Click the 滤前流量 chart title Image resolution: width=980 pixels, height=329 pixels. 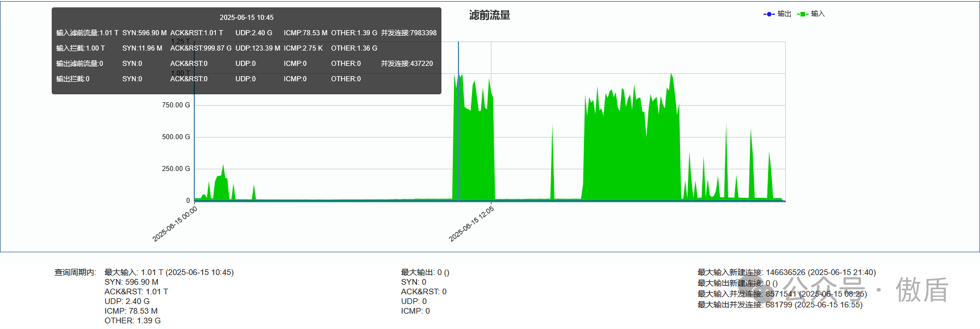489,15
